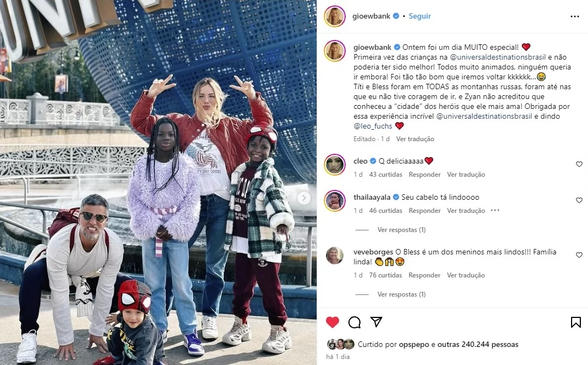Open the comment bubble icon
The height and width of the screenshot is (365, 588).
(x=354, y=322)
